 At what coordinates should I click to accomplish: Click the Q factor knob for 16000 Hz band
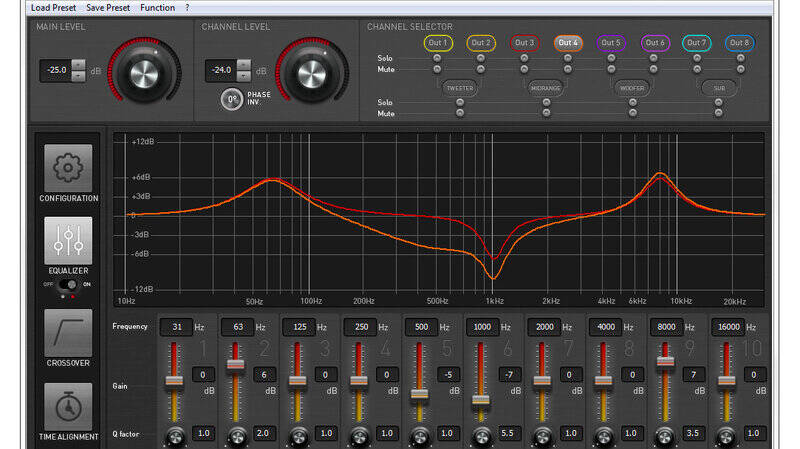726,437
